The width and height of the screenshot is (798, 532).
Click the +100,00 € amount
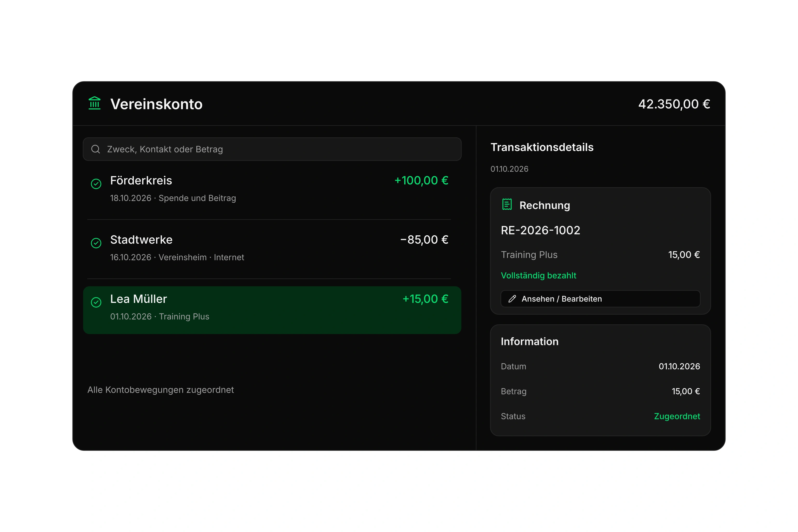pyautogui.click(x=421, y=181)
